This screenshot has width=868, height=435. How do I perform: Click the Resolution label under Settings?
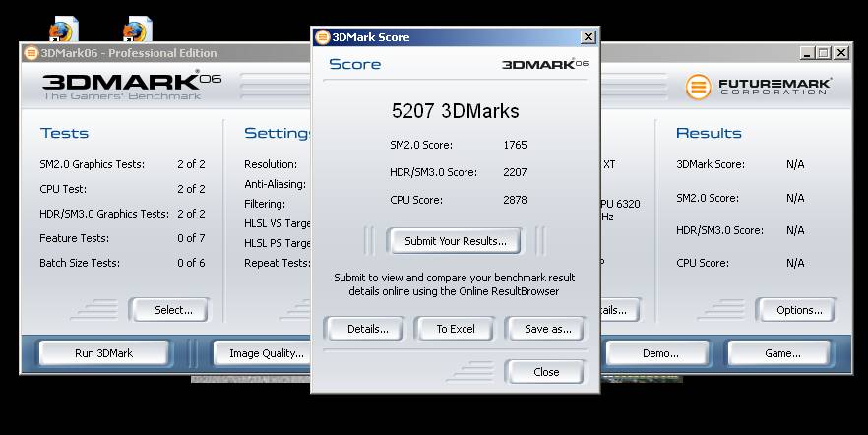click(x=270, y=164)
